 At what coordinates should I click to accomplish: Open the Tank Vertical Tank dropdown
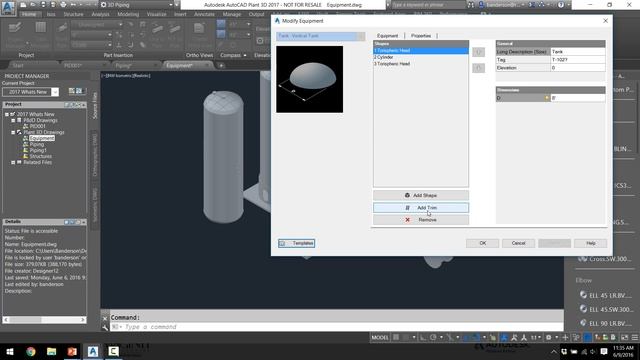pyautogui.click(x=320, y=36)
